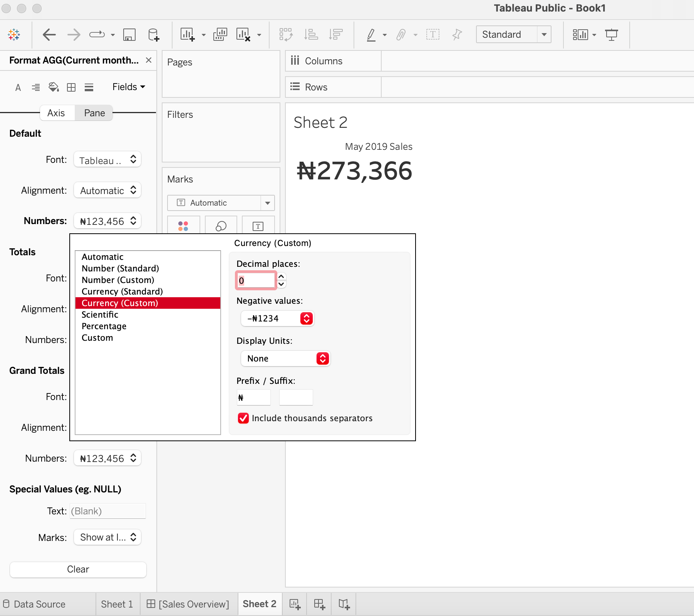Switch to the Pane tab

tap(94, 113)
